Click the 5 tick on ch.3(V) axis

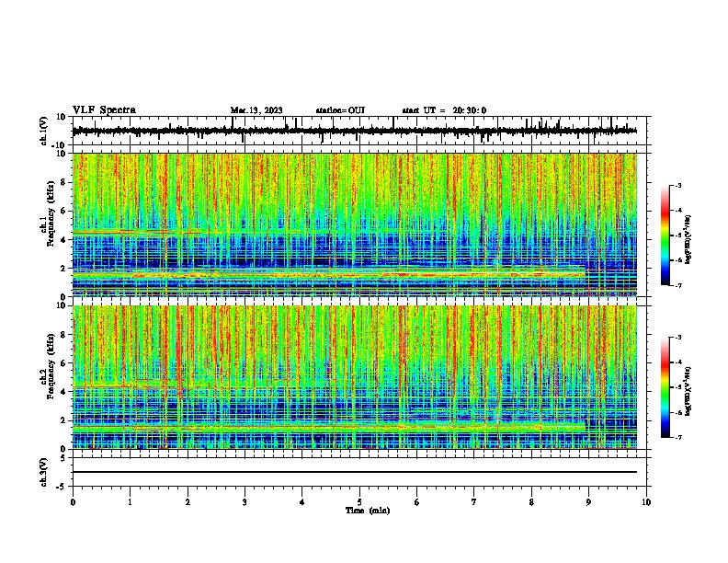click(x=64, y=458)
